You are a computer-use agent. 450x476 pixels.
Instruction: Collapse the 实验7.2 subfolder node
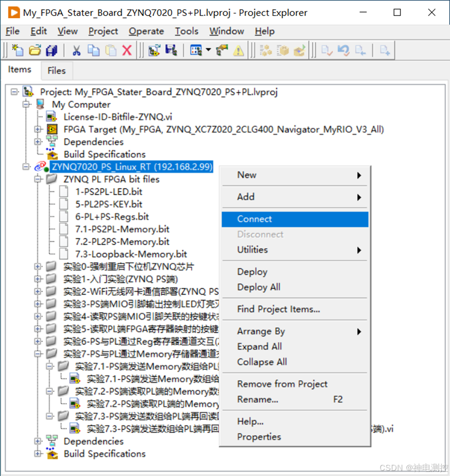point(49,392)
